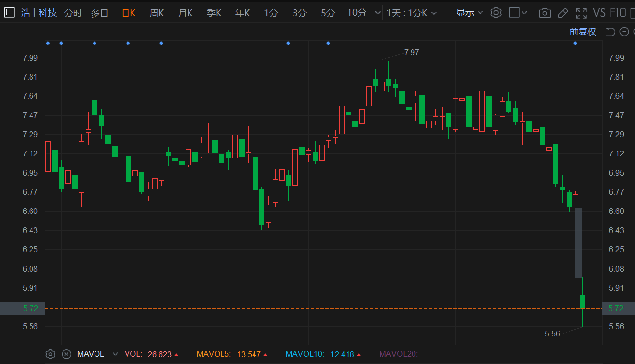Click the VS compare button
The height and width of the screenshot is (364, 635).
coord(600,13)
